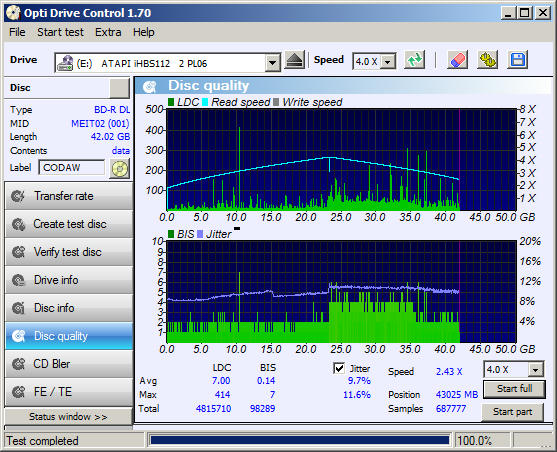
Task: Click the Start part button
Action: pos(512,412)
